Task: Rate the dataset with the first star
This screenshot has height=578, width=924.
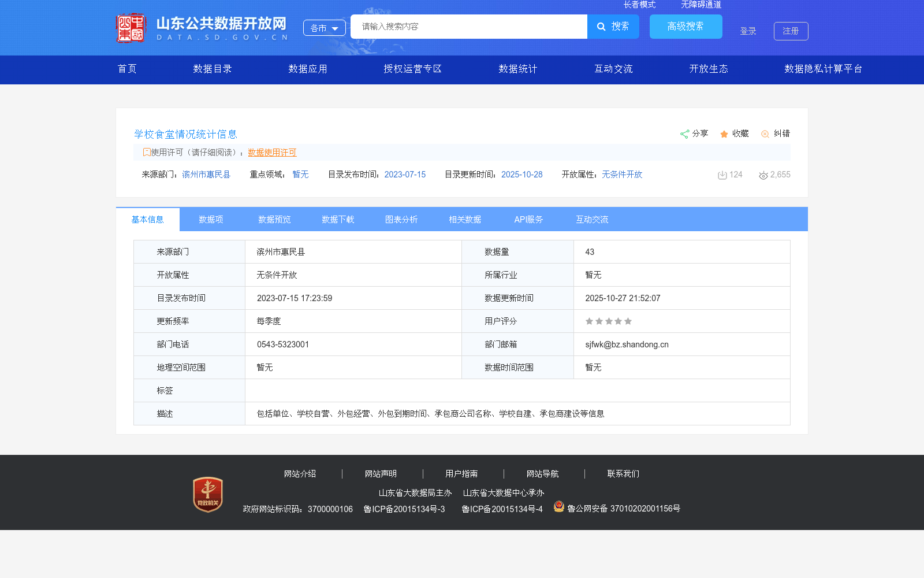Action: pyautogui.click(x=589, y=321)
